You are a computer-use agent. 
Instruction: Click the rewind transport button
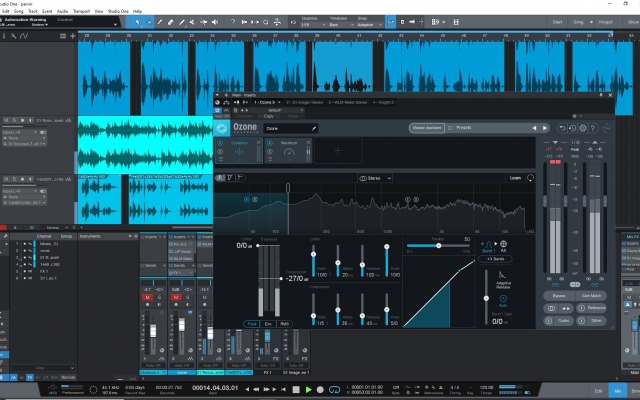256,389
